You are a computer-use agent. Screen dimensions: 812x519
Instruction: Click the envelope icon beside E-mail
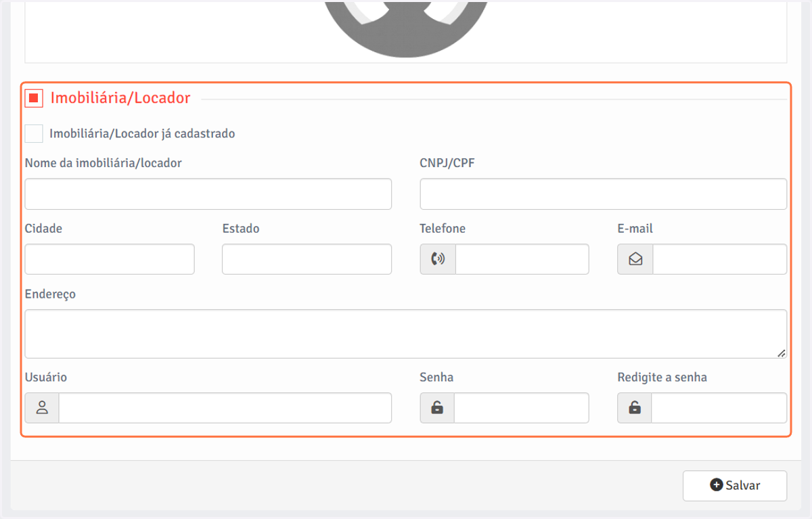point(635,259)
